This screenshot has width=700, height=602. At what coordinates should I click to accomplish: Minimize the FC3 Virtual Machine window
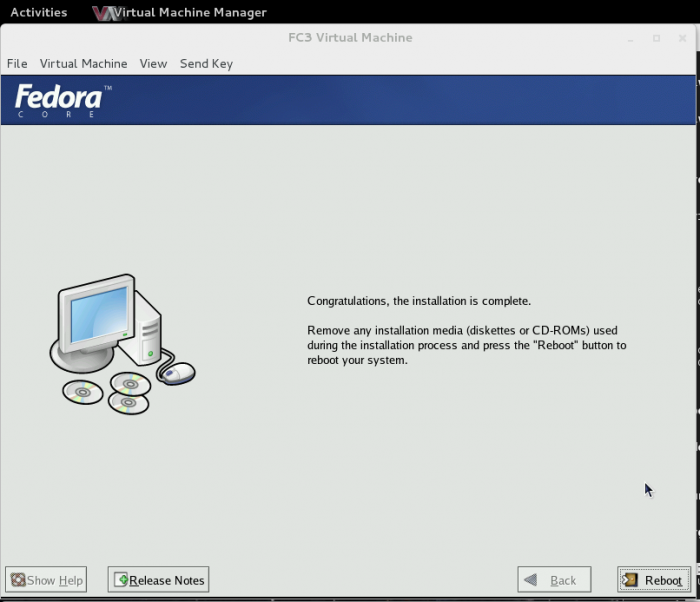click(x=631, y=39)
